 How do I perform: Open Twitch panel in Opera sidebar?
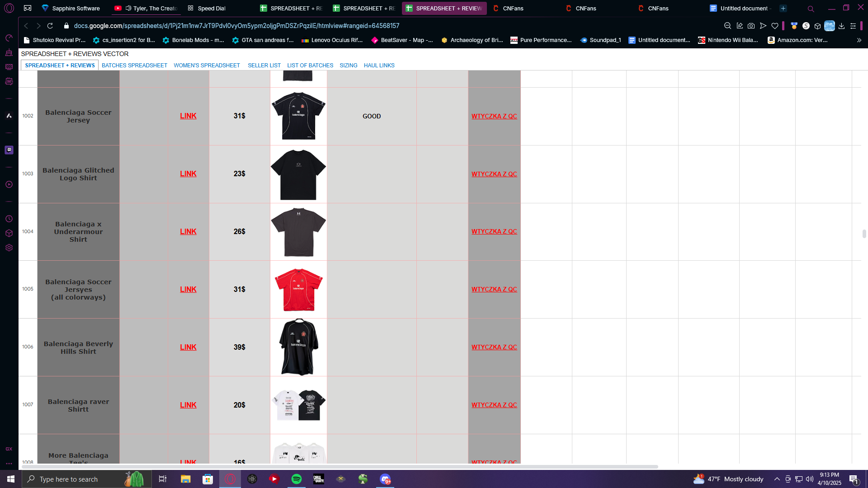pyautogui.click(x=9, y=150)
